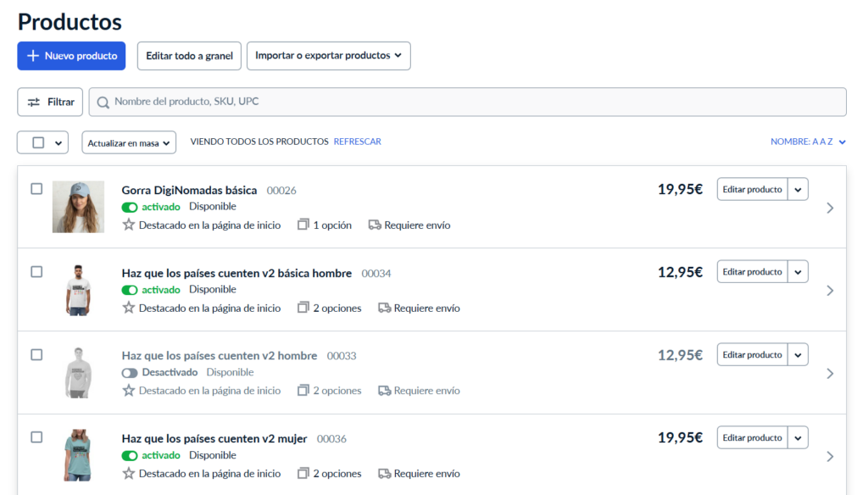Click the 'Productos' page heading
The image size is (868, 495).
70,22
